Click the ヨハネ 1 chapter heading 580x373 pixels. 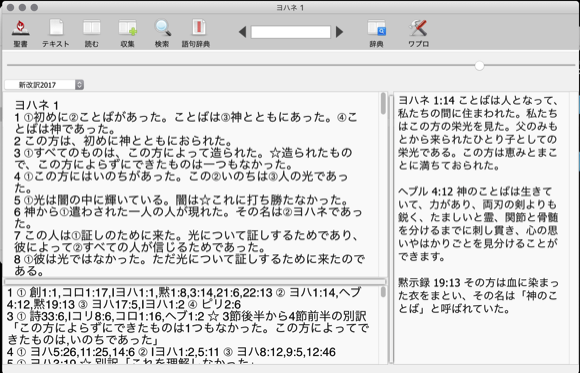click(37, 105)
